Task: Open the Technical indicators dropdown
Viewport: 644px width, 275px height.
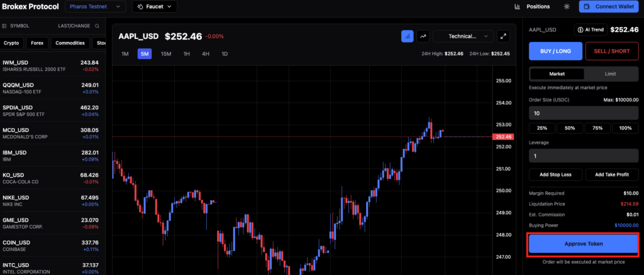Action: coord(462,36)
